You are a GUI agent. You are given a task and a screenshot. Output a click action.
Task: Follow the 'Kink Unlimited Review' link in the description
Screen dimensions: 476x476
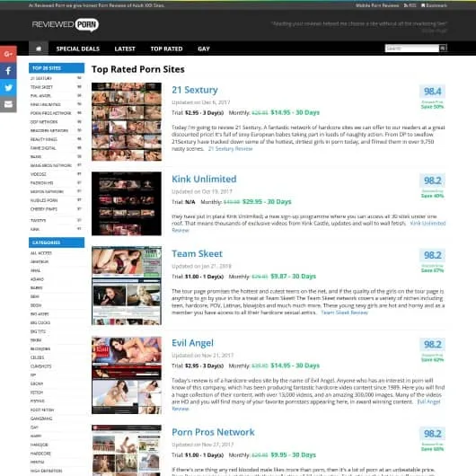click(428, 224)
